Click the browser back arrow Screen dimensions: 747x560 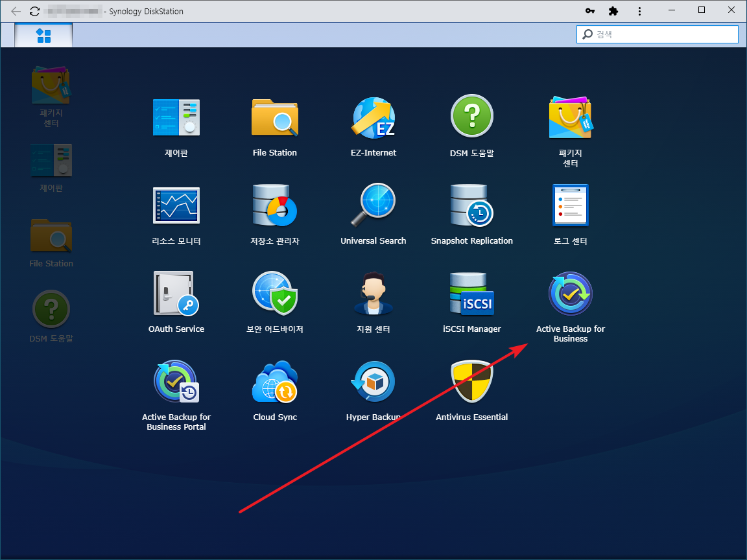16,11
